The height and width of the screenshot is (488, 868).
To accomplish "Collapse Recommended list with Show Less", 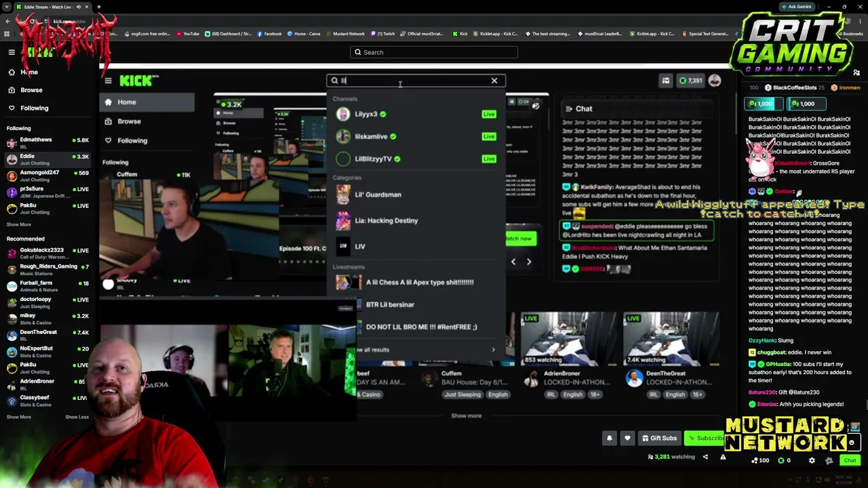I will (x=77, y=417).
